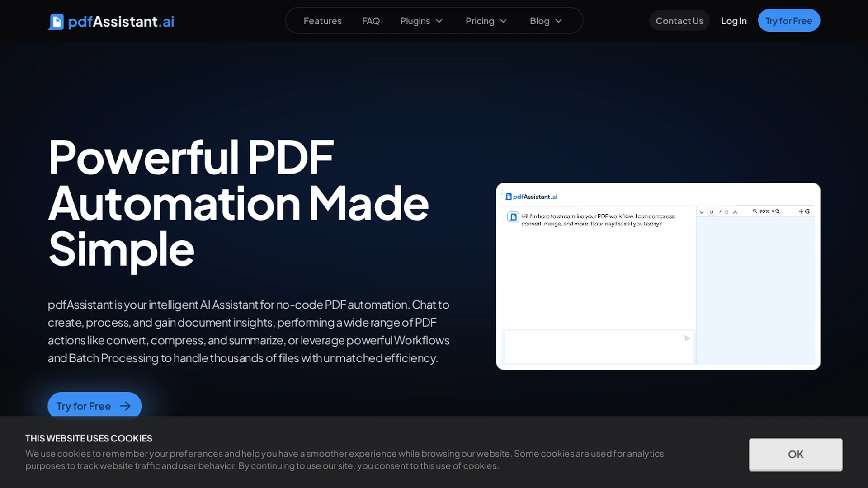
Task: Click the demo preview pdfAssistant.ai logo
Action: pos(531,197)
